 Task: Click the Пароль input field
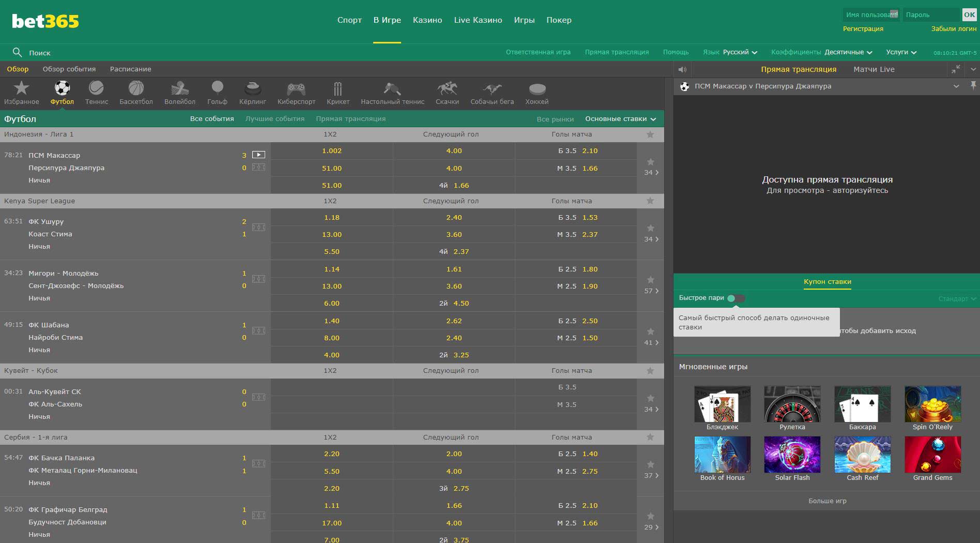(x=931, y=14)
